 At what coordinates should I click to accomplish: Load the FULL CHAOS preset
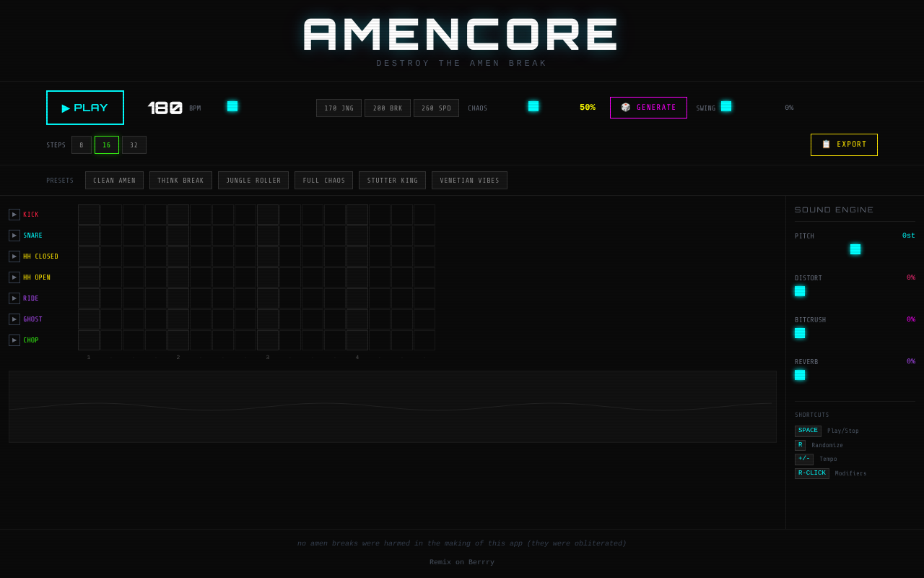[324, 181]
